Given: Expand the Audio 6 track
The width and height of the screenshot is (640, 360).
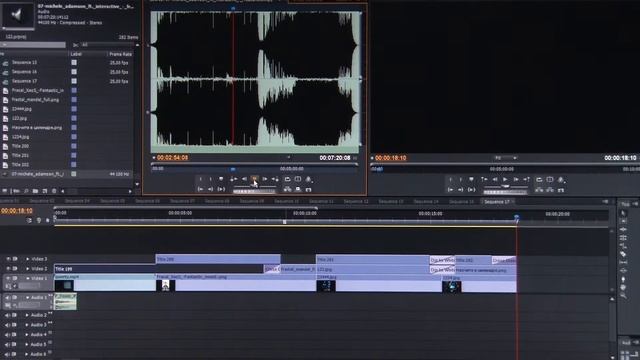Looking at the screenshot, I should (x=27, y=354).
